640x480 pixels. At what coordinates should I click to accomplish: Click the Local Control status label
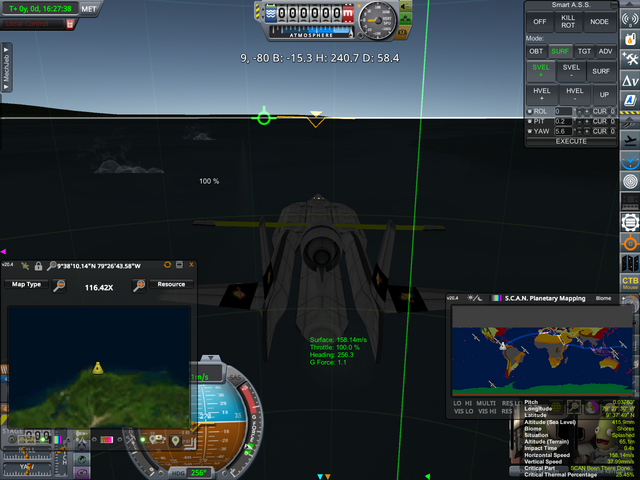27,24
